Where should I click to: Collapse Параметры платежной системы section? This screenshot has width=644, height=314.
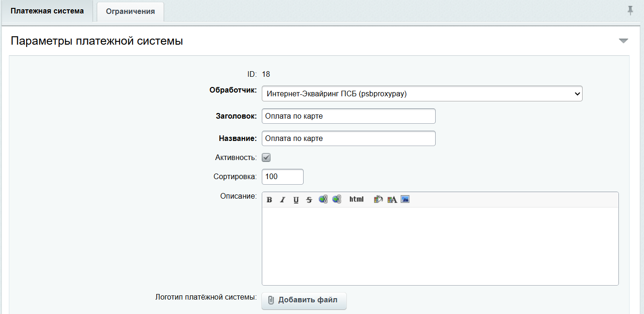pos(624,41)
